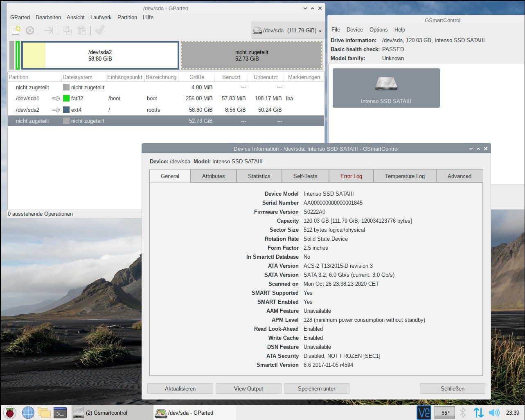Open Options menu in GSmartControl
This screenshot has height=420, width=525.
click(379, 29)
